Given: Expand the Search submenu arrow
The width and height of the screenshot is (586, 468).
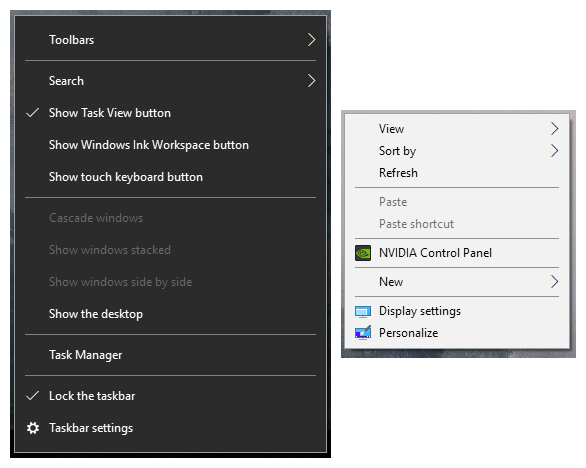Looking at the screenshot, I should (x=311, y=81).
